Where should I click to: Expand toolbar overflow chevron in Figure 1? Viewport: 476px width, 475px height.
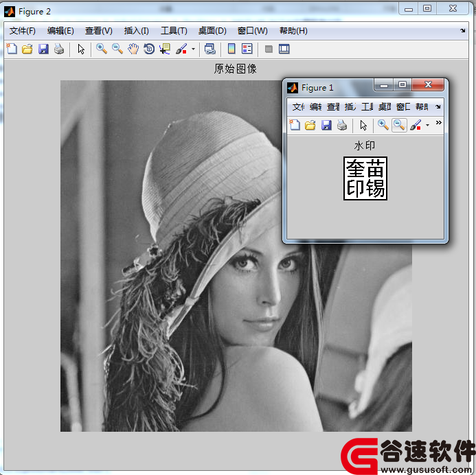[x=439, y=123]
